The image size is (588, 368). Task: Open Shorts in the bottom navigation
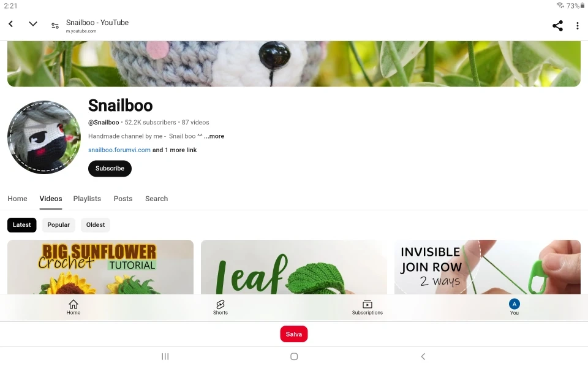[221, 307]
